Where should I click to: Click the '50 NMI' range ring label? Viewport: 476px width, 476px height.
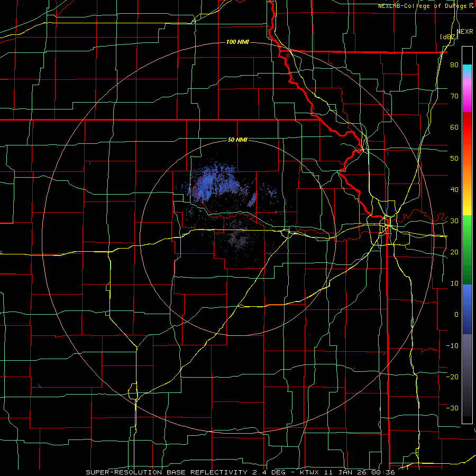(x=237, y=140)
